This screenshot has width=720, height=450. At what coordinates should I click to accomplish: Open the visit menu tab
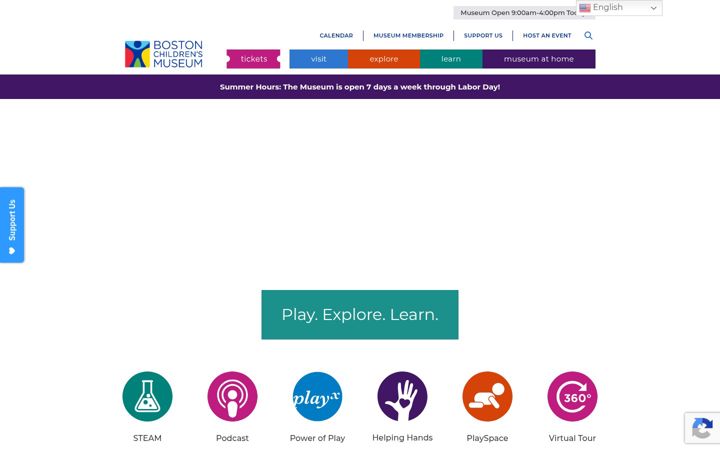319,59
